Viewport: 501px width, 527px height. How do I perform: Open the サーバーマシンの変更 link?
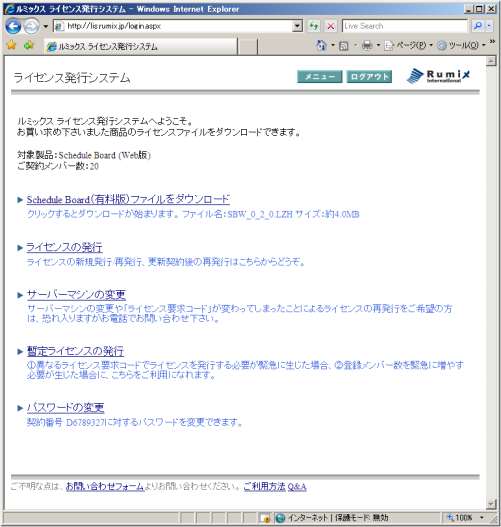[x=76, y=295]
